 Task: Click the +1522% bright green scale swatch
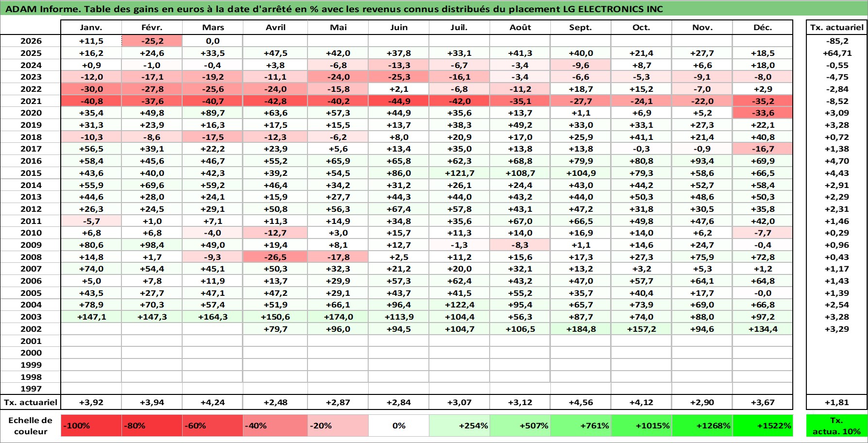point(763,426)
